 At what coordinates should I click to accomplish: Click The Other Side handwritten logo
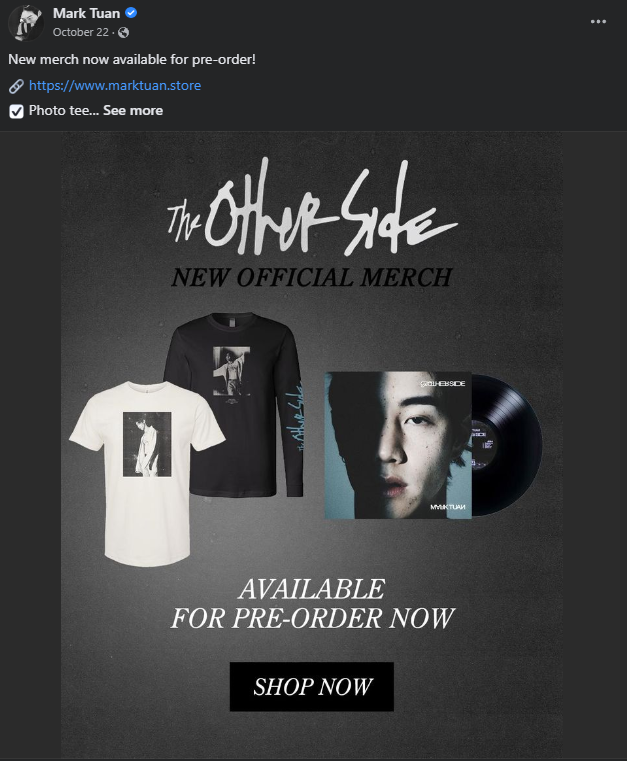[x=312, y=208]
